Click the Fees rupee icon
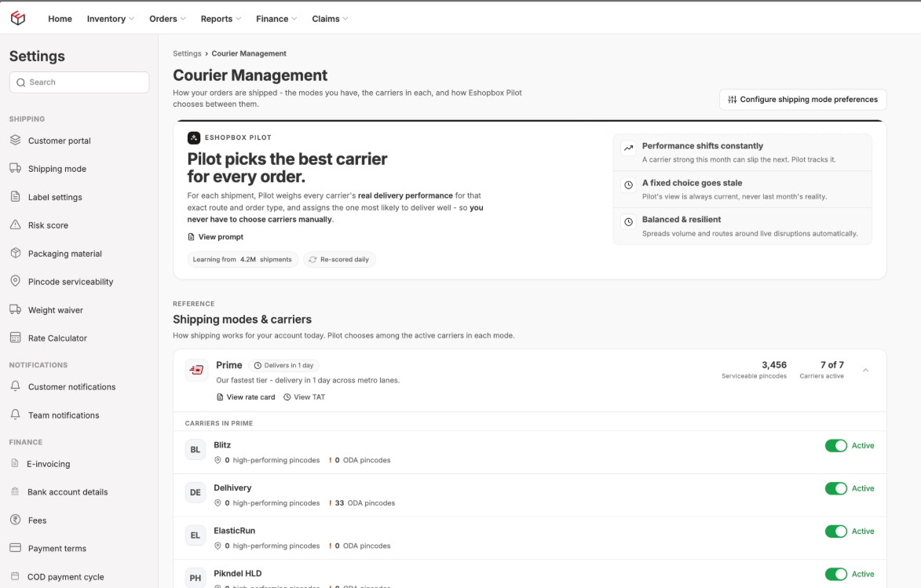 [15, 519]
